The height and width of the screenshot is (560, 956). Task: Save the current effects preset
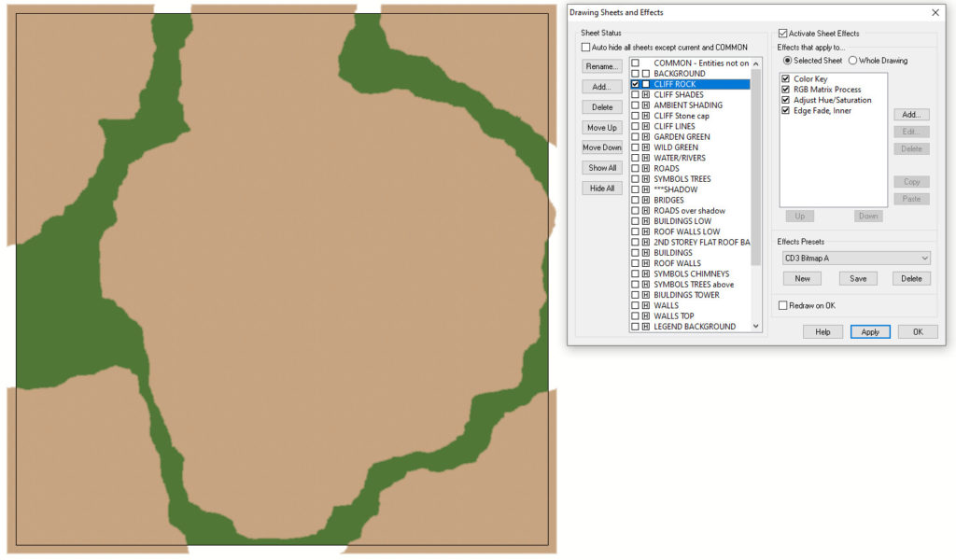(x=857, y=278)
